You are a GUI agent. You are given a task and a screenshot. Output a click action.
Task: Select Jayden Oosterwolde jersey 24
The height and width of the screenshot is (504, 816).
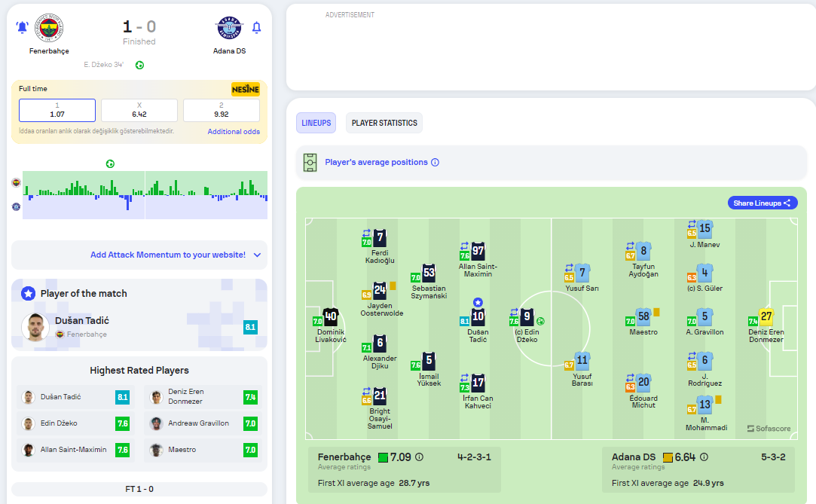coord(380,290)
